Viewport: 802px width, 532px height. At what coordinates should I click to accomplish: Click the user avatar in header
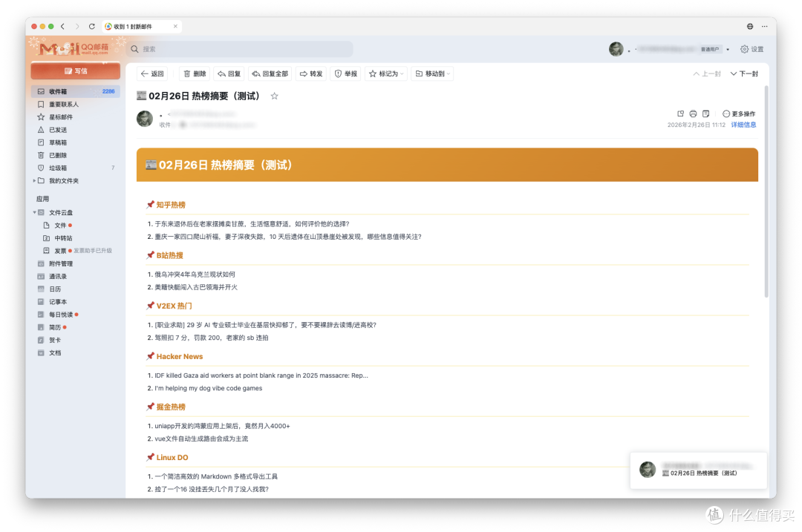pyautogui.click(x=616, y=49)
